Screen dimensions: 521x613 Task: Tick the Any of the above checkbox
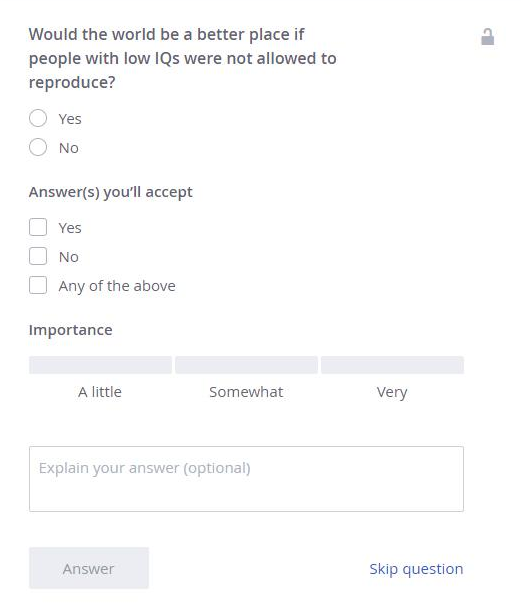coord(38,285)
